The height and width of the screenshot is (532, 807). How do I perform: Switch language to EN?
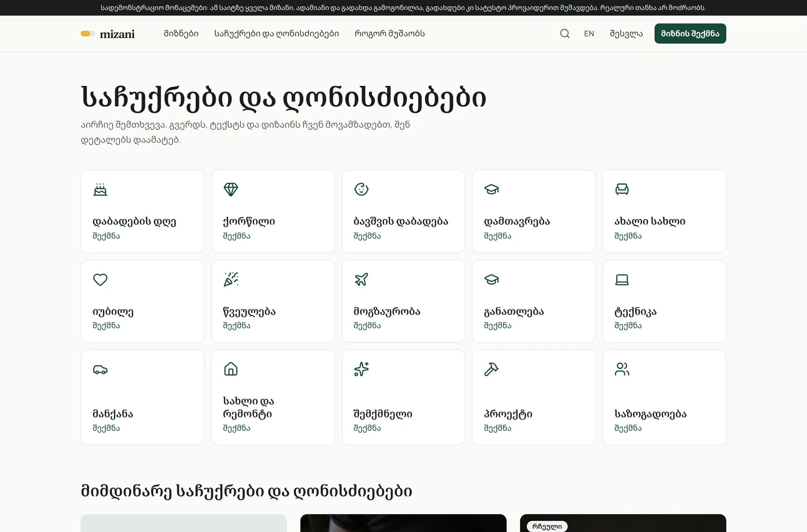coord(589,33)
